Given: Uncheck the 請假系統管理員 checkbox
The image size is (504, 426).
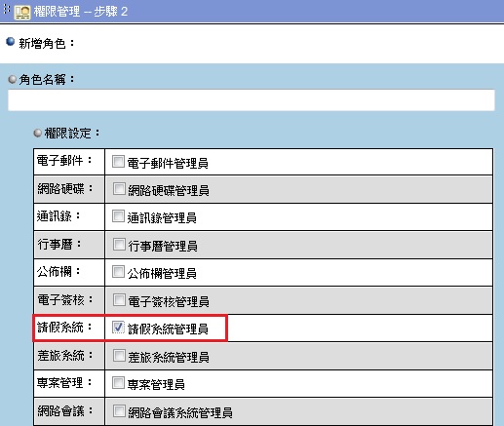Looking at the screenshot, I should [118, 328].
